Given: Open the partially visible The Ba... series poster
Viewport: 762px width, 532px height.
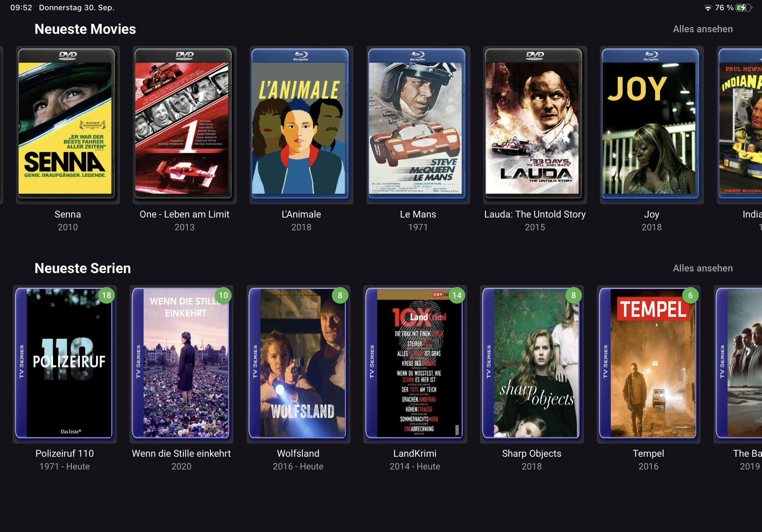Looking at the screenshot, I should 738,364.
